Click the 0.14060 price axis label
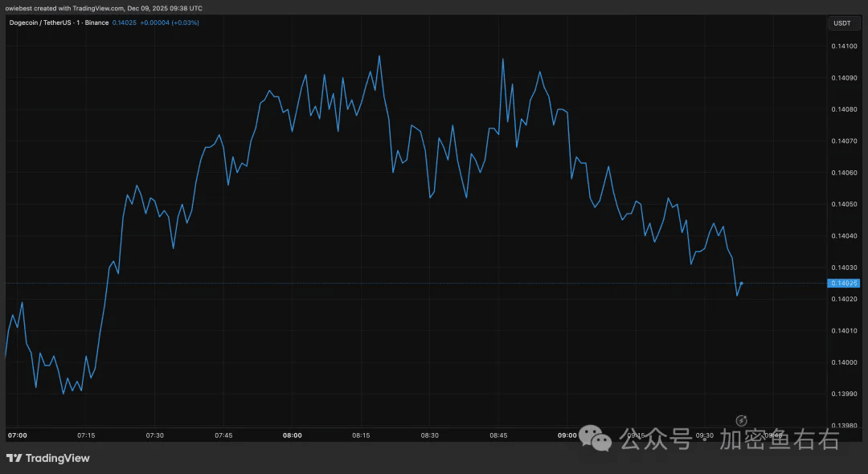Image resolution: width=868 pixels, height=474 pixels. (x=844, y=173)
